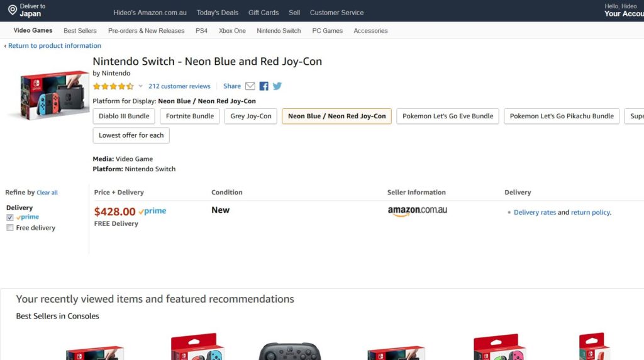Image resolution: width=644 pixels, height=360 pixels.
Task: Share product via Twitter bird icon
Action: pyautogui.click(x=277, y=86)
